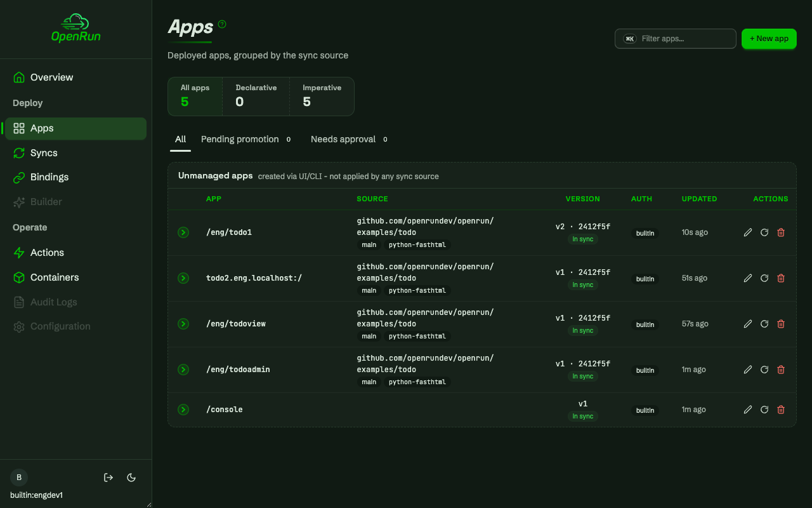Viewport: 812px width, 508px height.
Task: Edit the /eng/todoadmin app
Action: [748, 370]
